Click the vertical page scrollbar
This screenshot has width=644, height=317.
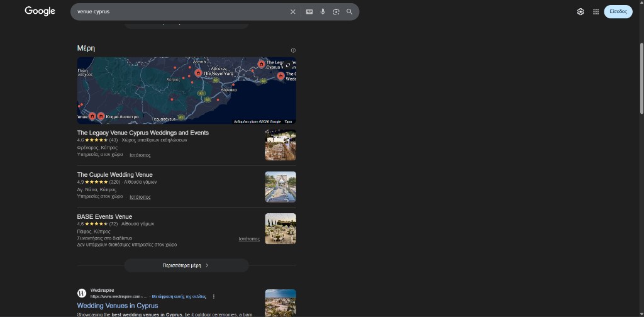click(x=641, y=78)
